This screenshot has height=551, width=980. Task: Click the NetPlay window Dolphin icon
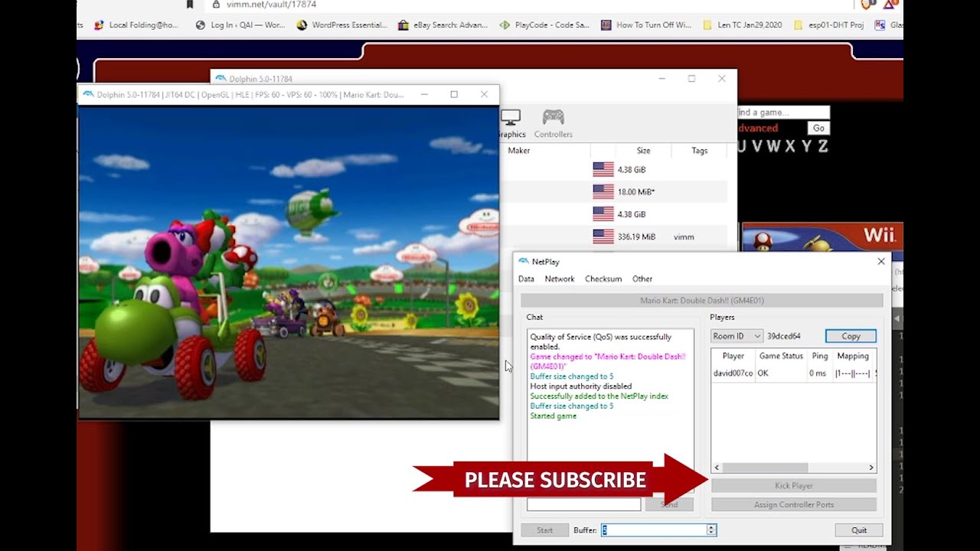click(x=524, y=262)
